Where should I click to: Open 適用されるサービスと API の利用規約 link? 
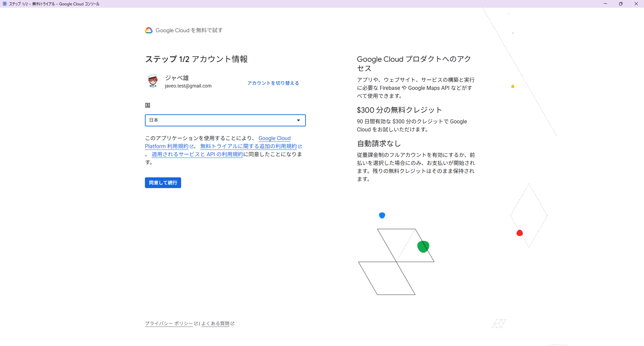point(197,155)
